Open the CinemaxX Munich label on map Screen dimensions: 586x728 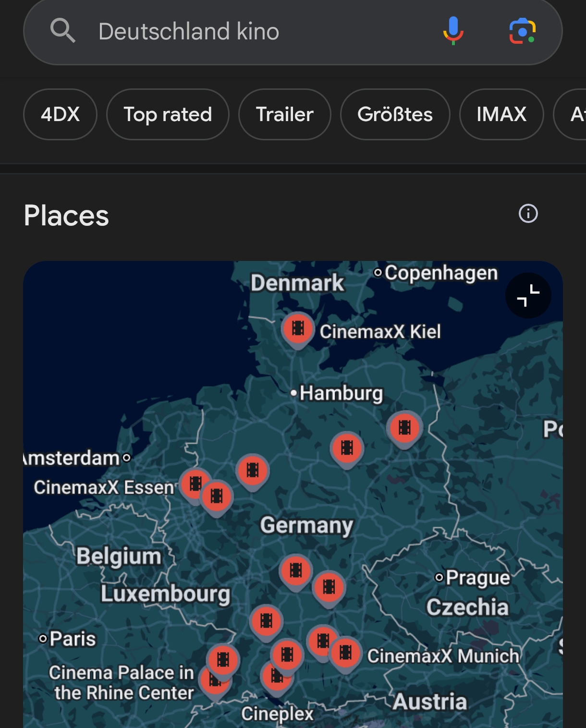(x=443, y=656)
